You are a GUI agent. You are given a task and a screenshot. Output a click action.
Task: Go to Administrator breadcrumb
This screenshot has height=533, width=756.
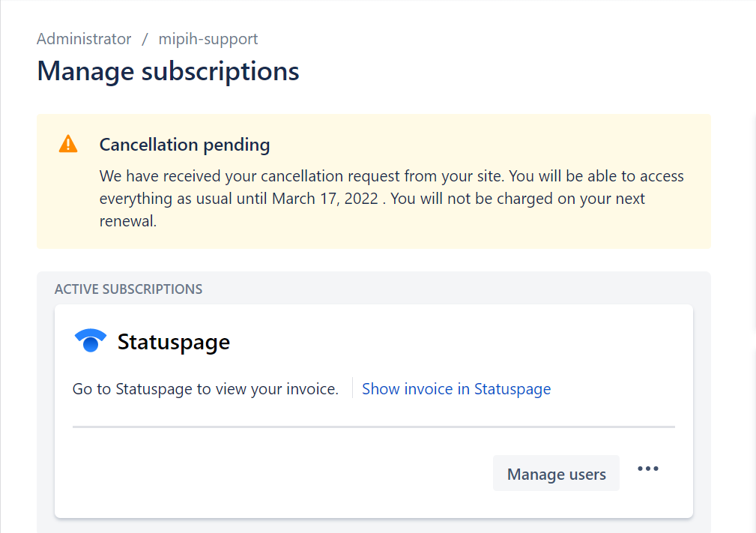point(84,38)
